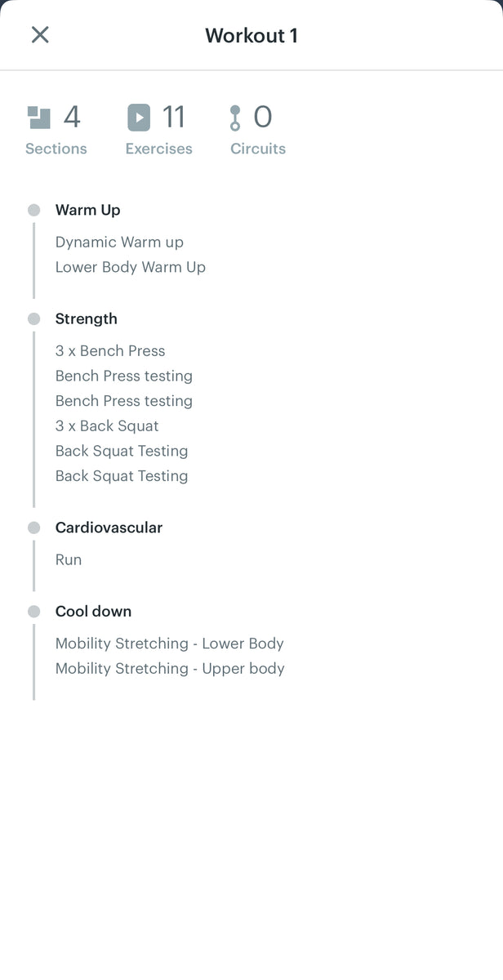This screenshot has height=980, width=503.
Task: Open the Cool down section heading
Action: (x=93, y=611)
